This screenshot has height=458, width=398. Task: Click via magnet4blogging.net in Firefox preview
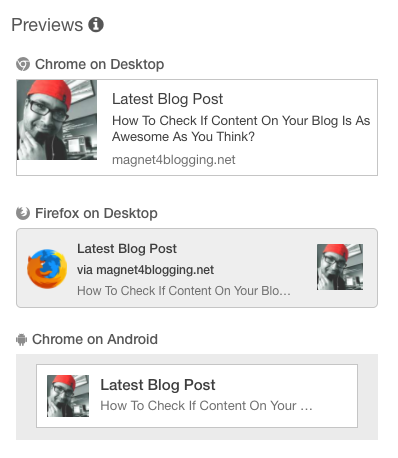coord(145,270)
